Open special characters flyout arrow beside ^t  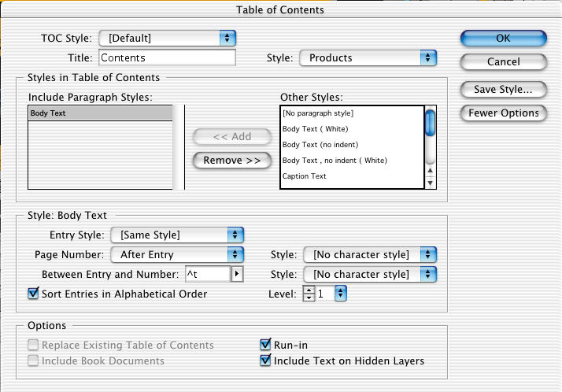click(x=238, y=274)
